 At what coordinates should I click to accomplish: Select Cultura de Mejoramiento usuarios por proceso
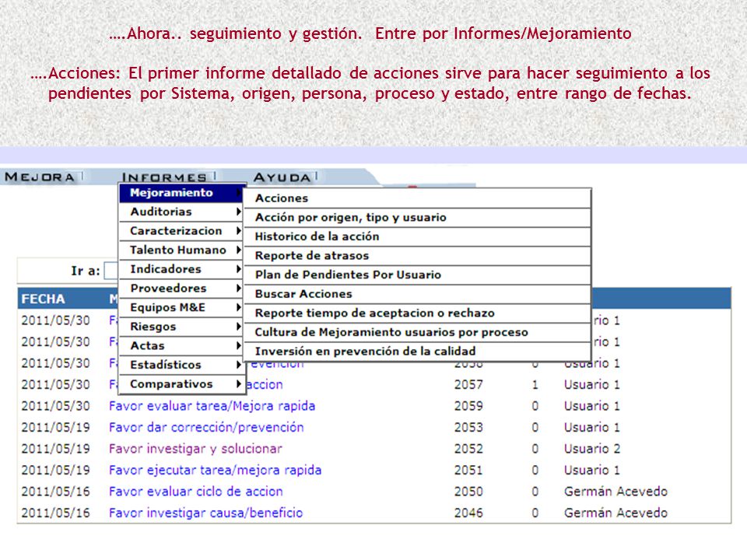pos(417,332)
